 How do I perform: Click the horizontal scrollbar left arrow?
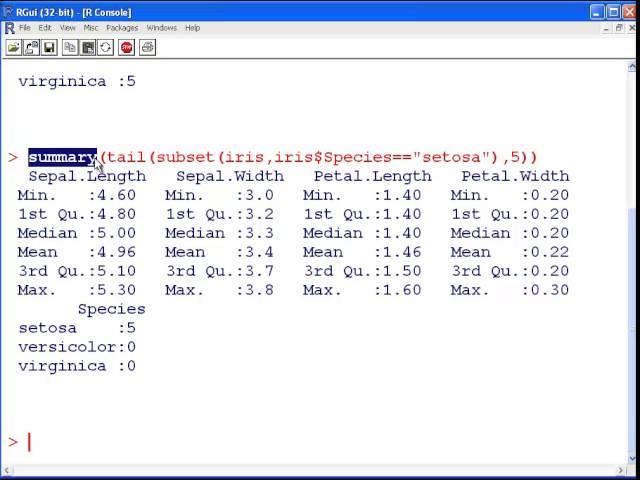click(x=7, y=470)
